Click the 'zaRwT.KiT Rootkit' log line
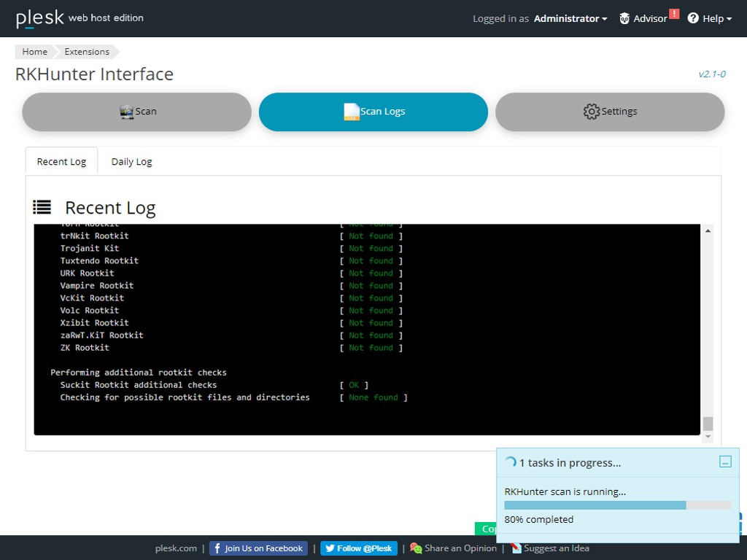Image resolution: width=747 pixels, height=560 pixels. coord(101,335)
